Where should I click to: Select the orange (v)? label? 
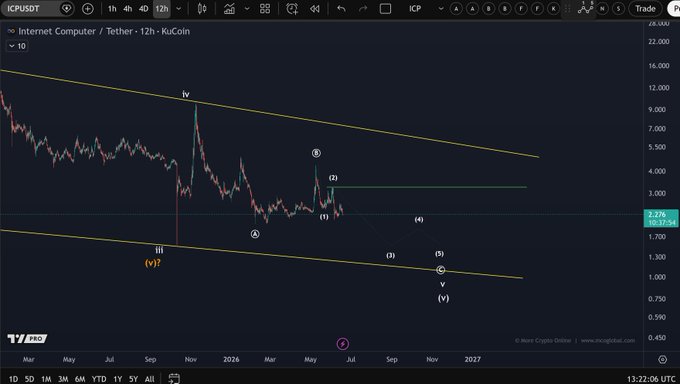[153, 263]
